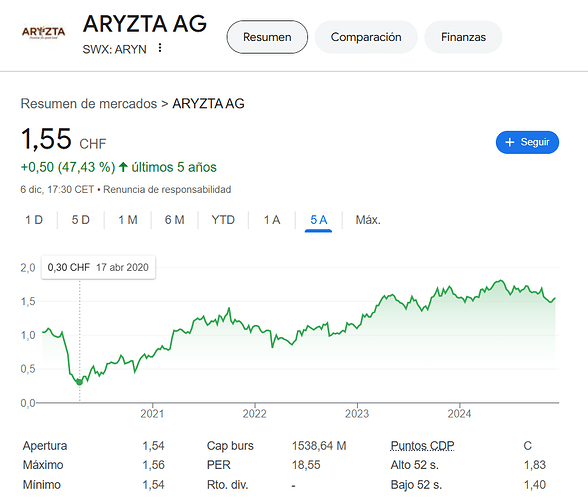Select the YTD time range
The image size is (588, 500).
[x=223, y=220]
